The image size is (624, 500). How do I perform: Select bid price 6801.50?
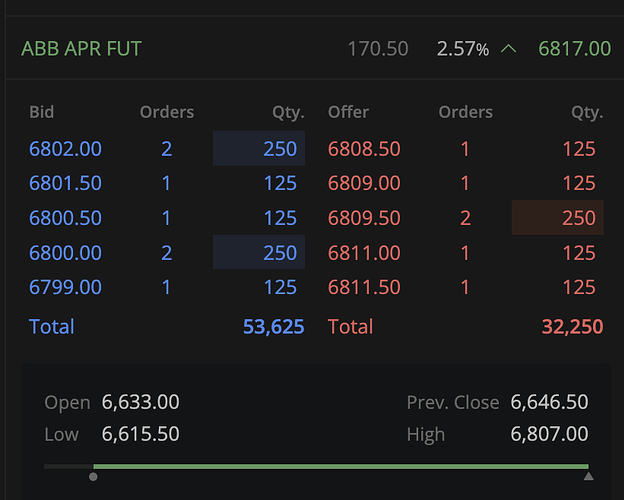(65, 183)
